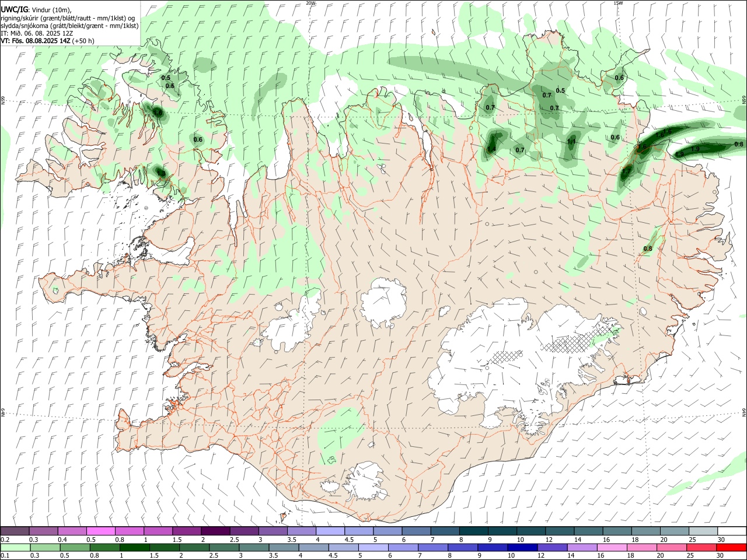Click the 0.1 label in rain scale
The width and height of the screenshot is (747, 560).
point(5,555)
